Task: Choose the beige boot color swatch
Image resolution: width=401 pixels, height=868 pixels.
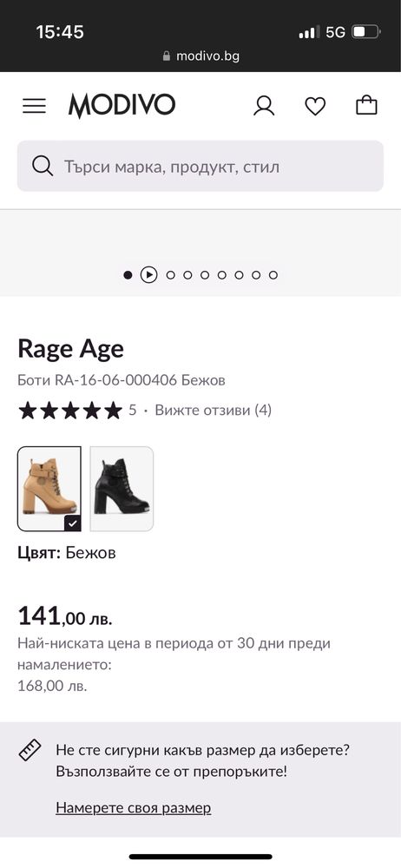Action: coord(49,489)
